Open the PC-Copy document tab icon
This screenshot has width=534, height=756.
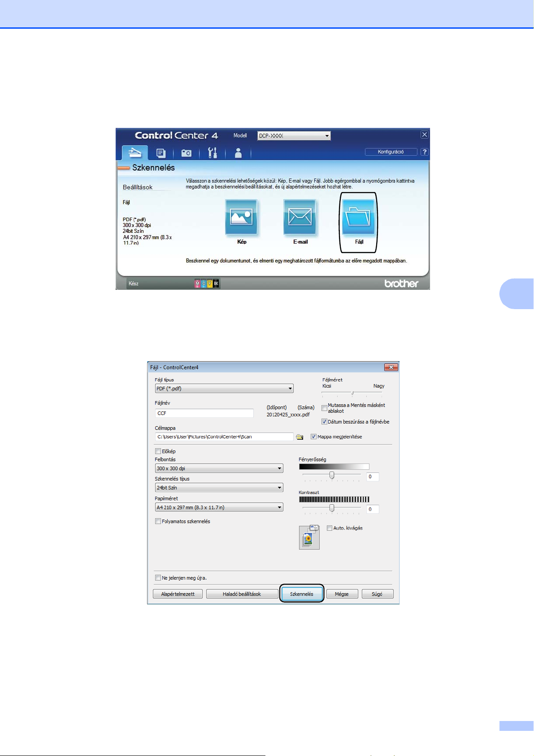[x=161, y=153]
